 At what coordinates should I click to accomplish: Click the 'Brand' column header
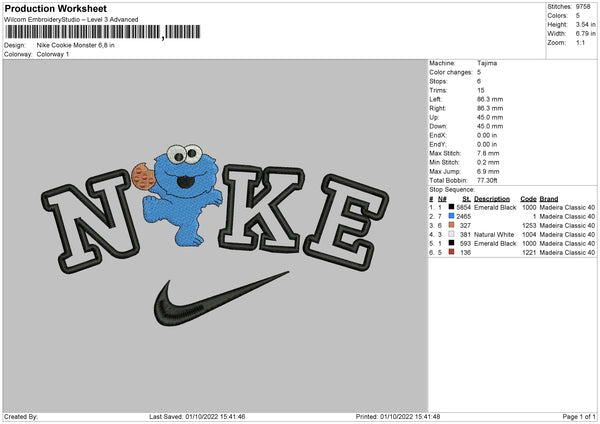click(x=549, y=199)
